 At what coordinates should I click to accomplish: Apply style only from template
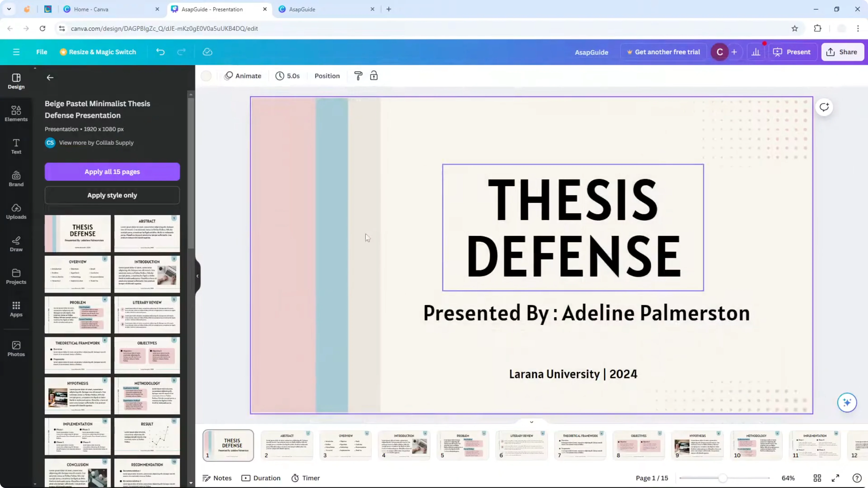point(112,195)
